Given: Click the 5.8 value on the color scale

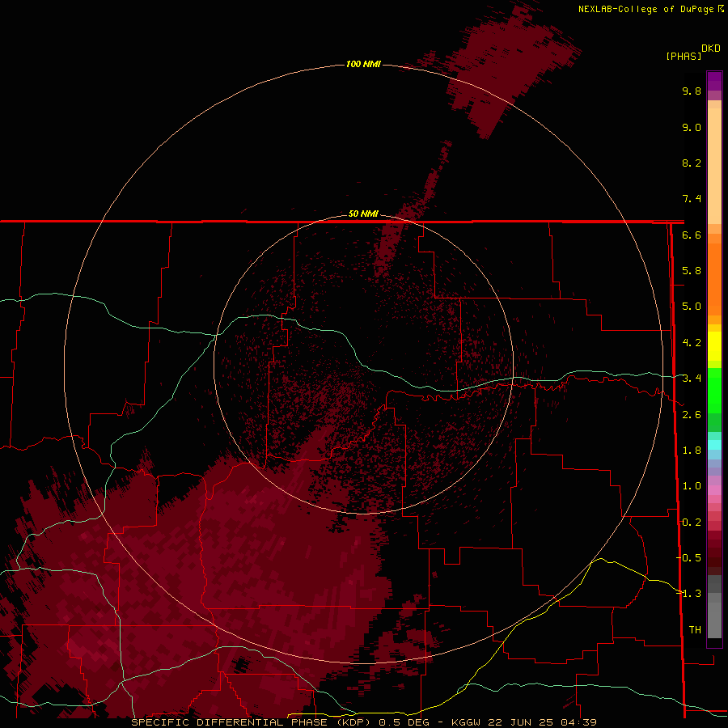Looking at the screenshot, I should coord(692,271).
